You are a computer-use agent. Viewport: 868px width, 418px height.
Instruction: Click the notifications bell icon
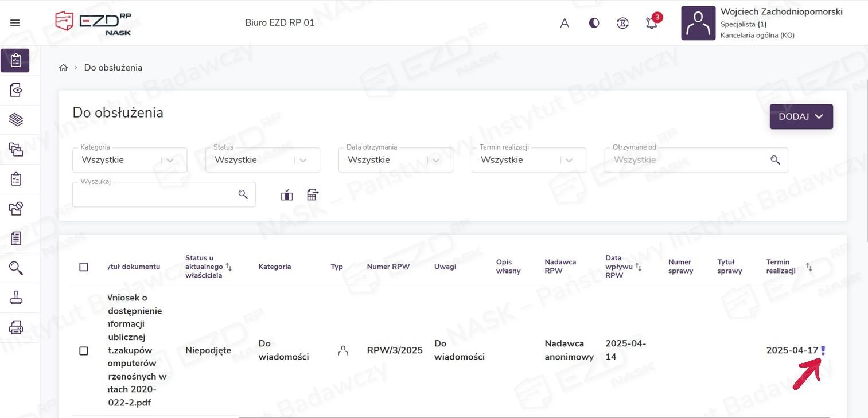pos(651,23)
